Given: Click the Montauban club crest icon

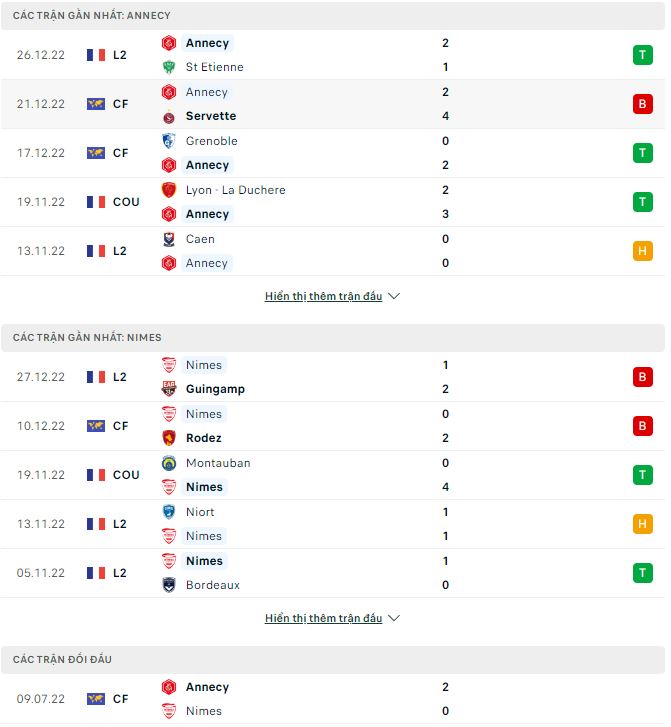Looking at the screenshot, I should pos(169,463).
